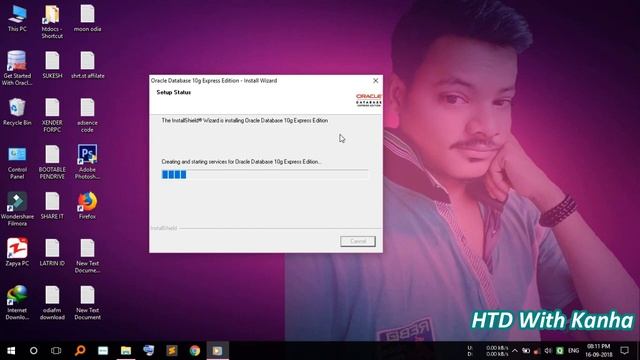Select the moon odia file icon
640x360 pixels.
pos(87,18)
